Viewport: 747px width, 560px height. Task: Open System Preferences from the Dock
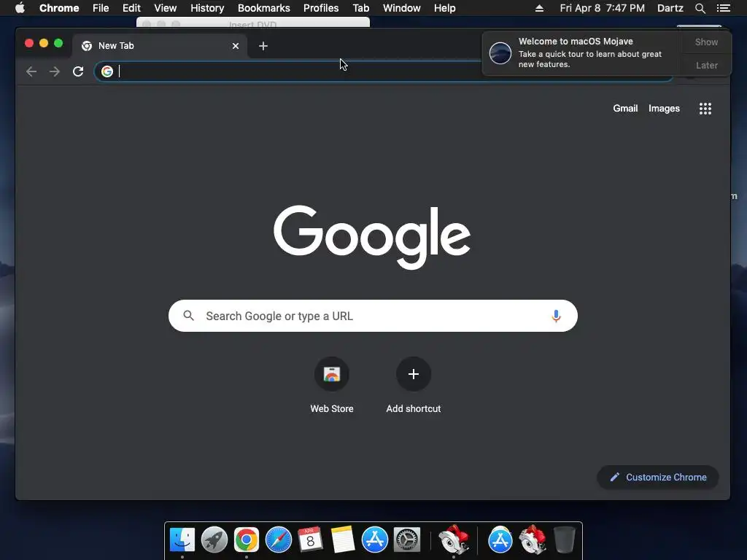407,540
